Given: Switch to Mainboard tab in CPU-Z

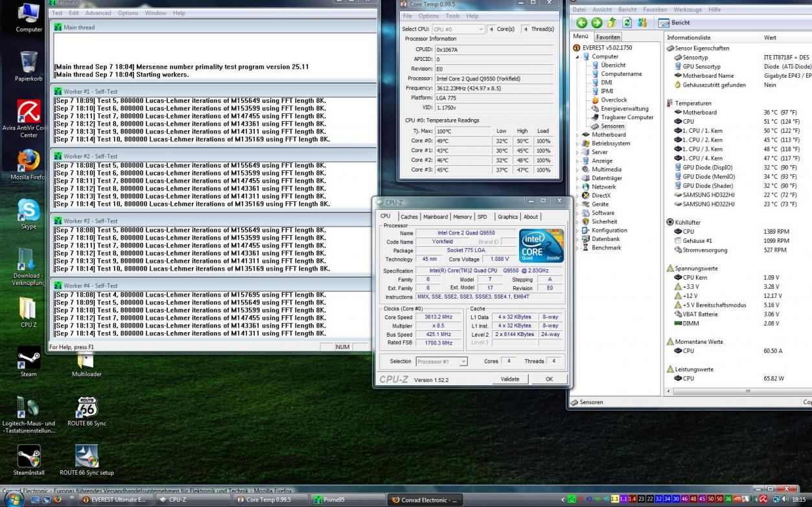Looking at the screenshot, I should pyautogui.click(x=435, y=217).
